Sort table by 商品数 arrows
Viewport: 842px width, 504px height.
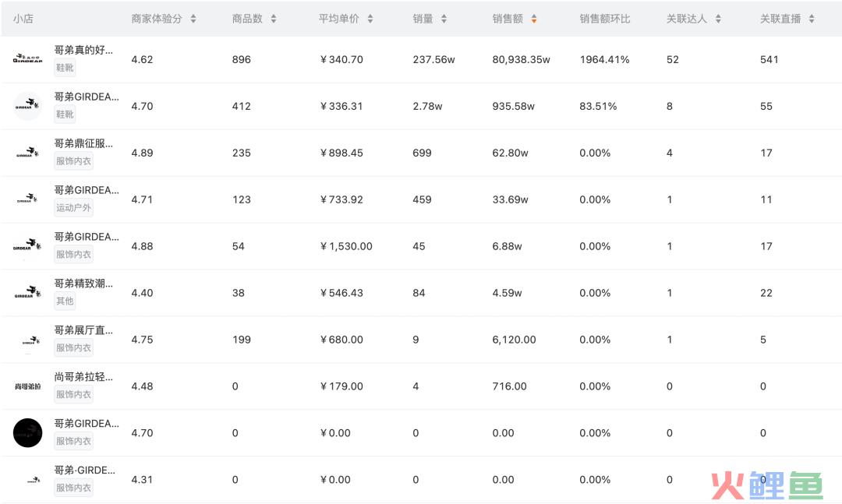274,19
